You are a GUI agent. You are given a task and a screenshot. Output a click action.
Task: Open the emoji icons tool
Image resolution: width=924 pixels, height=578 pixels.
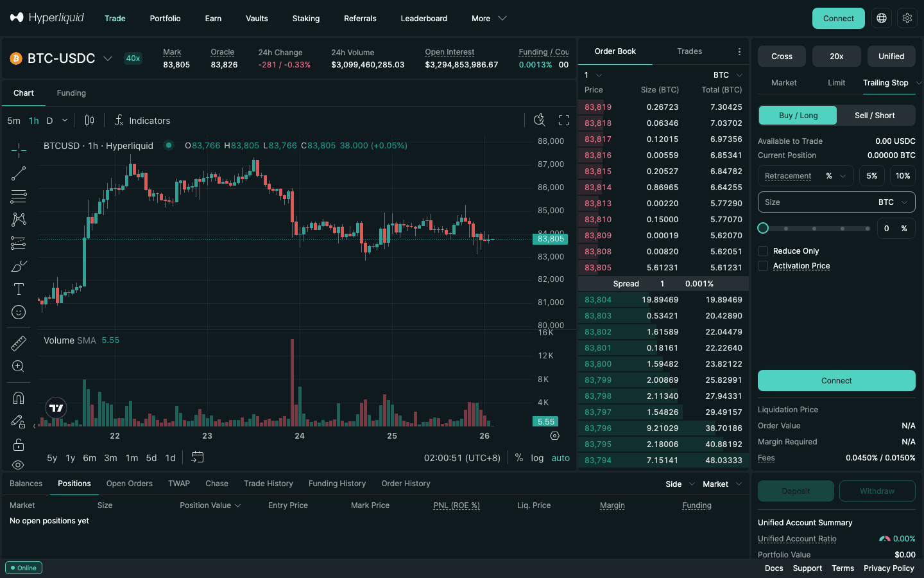[x=19, y=312]
